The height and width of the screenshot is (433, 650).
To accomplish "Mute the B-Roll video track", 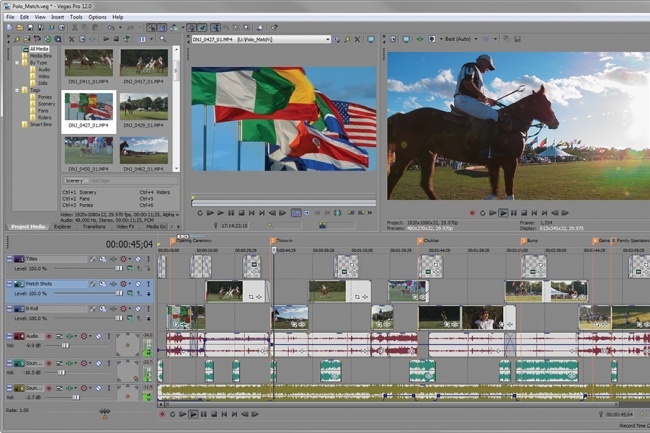I will tap(138, 309).
